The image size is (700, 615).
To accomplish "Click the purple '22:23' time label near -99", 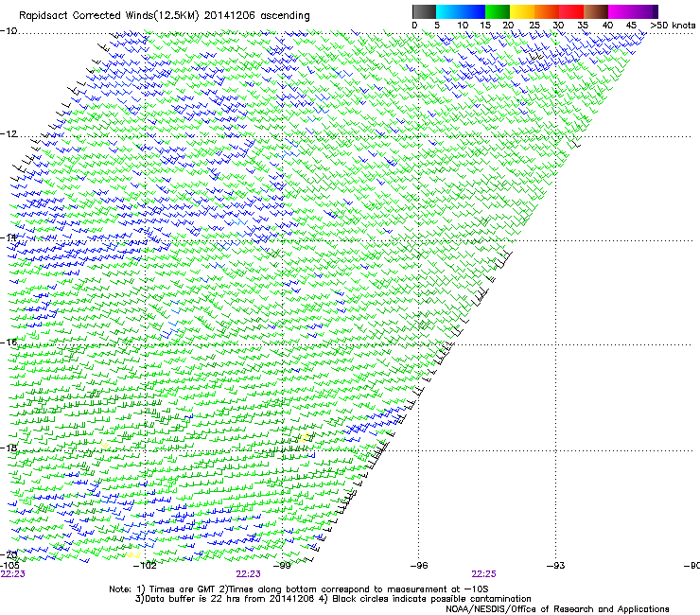I will click(x=248, y=574).
